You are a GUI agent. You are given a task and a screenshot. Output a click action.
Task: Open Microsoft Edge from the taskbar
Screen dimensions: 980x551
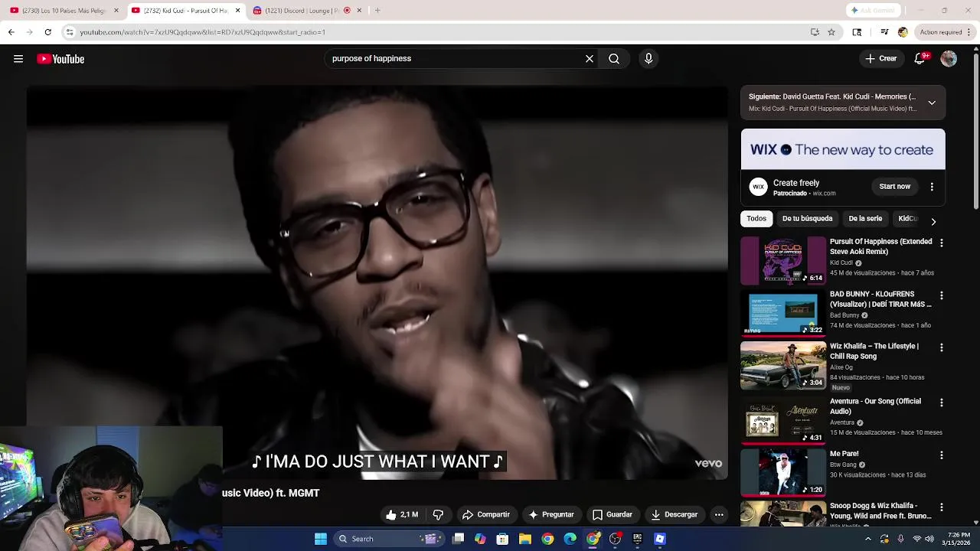coord(570,539)
